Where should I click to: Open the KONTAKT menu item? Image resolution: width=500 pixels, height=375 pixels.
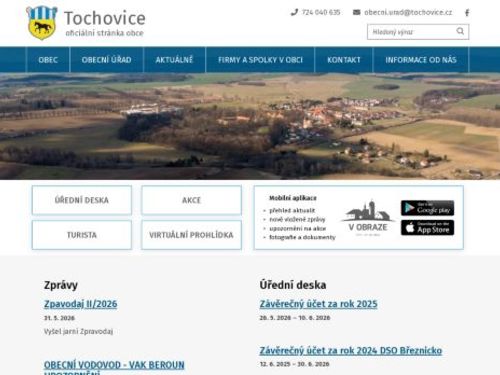344,60
